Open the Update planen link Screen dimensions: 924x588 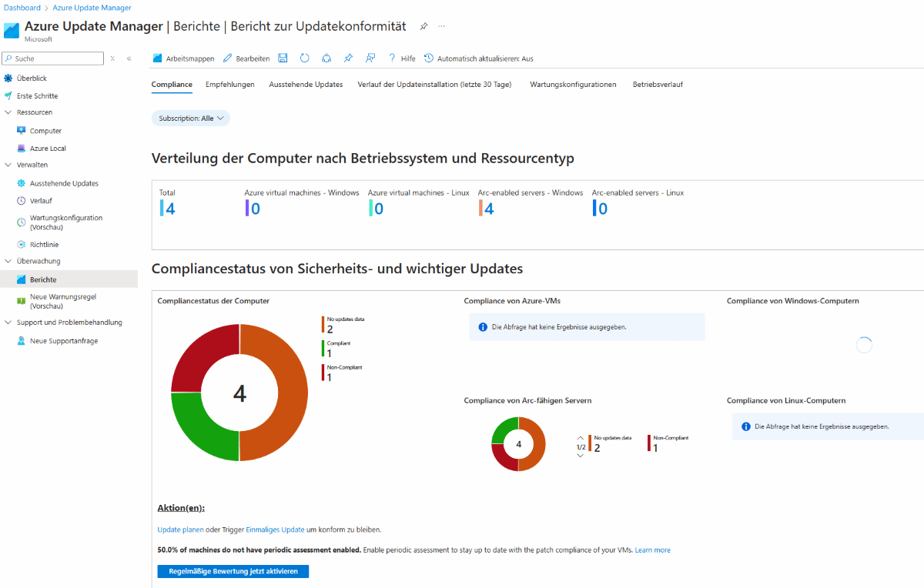click(x=180, y=530)
